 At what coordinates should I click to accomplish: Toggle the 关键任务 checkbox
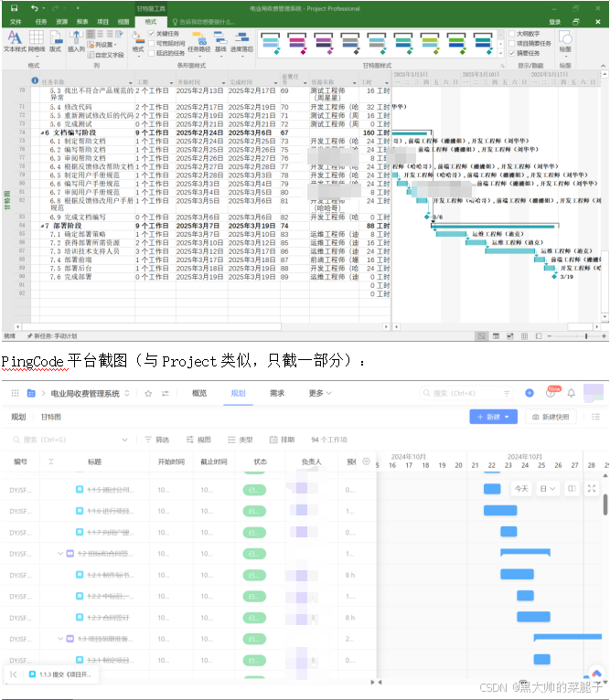[152, 34]
